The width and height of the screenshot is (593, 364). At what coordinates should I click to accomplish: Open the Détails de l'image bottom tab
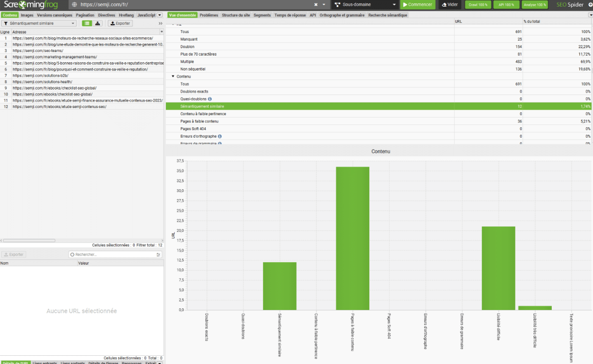103,363
